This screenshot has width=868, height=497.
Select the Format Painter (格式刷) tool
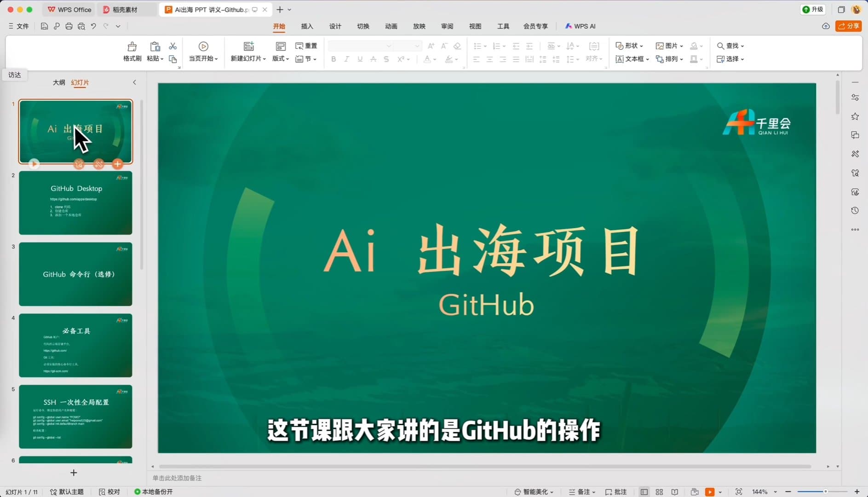tap(132, 52)
